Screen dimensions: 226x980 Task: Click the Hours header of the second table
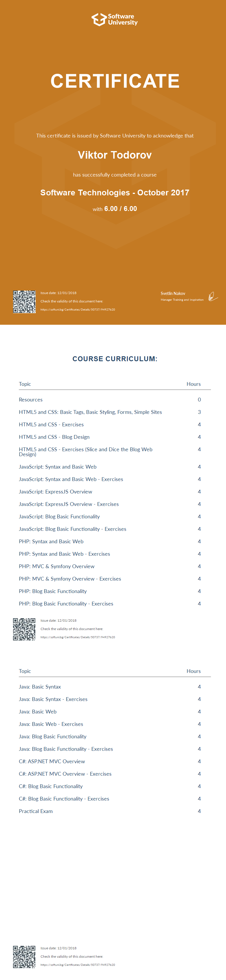point(194,671)
